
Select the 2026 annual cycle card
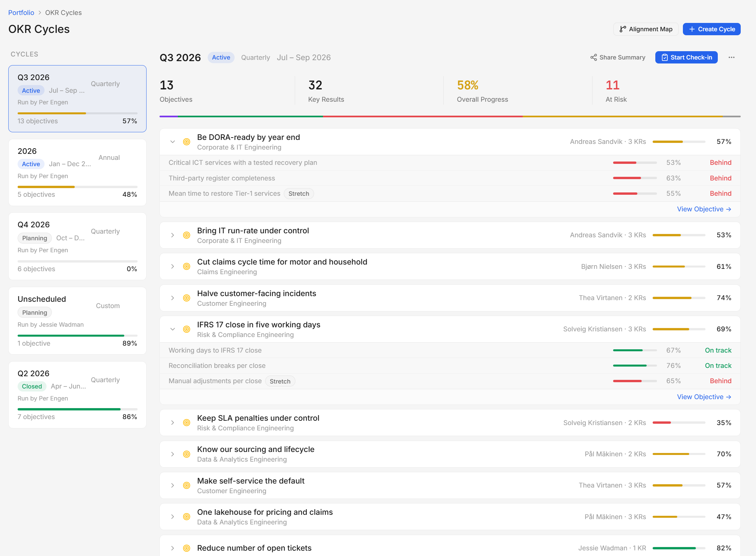pos(77,172)
